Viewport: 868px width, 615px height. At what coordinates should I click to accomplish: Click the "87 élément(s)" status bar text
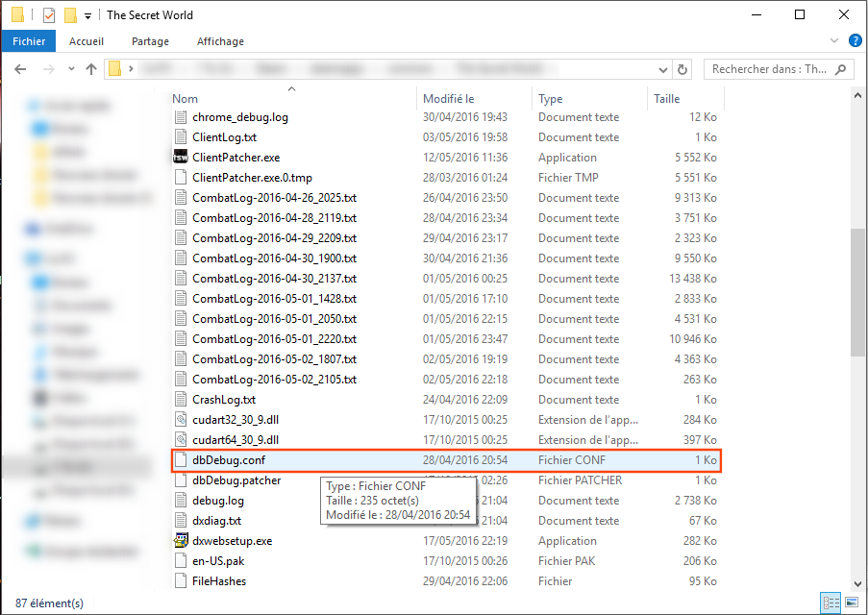[x=49, y=603]
